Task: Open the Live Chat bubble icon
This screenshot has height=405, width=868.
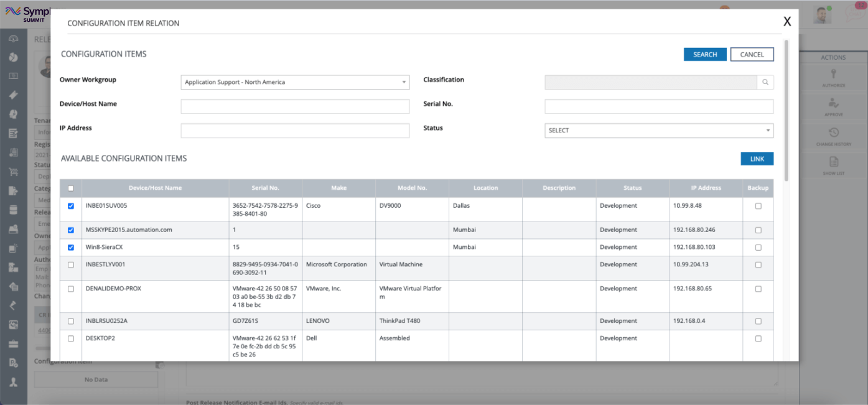Action: (857, 13)
